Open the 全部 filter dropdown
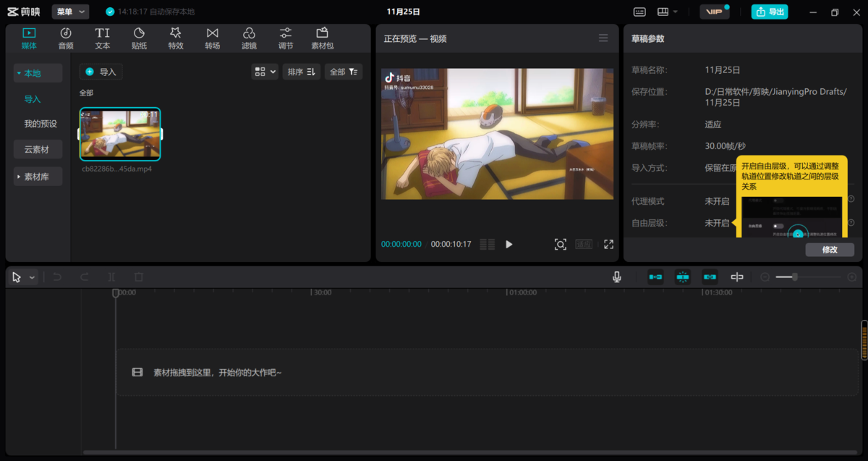The height and width of the screenshot is (461, 868). coord(344,72)
